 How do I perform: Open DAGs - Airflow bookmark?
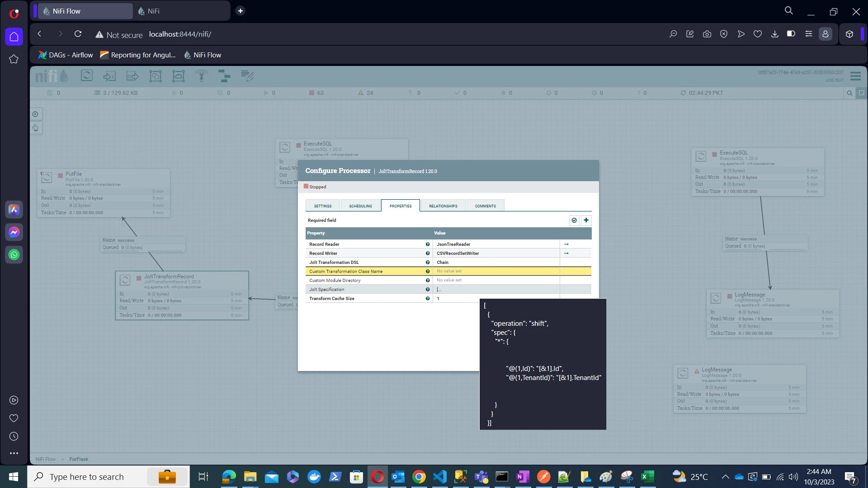(66, 55)
